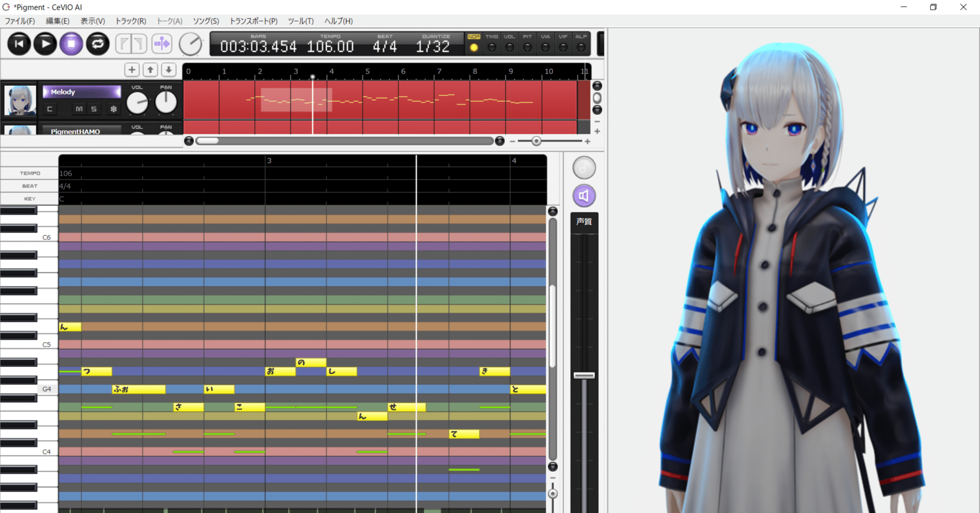Open the ソング(S) menu
The width and height of the screenshot is (980, 513).
coord(206,21)
